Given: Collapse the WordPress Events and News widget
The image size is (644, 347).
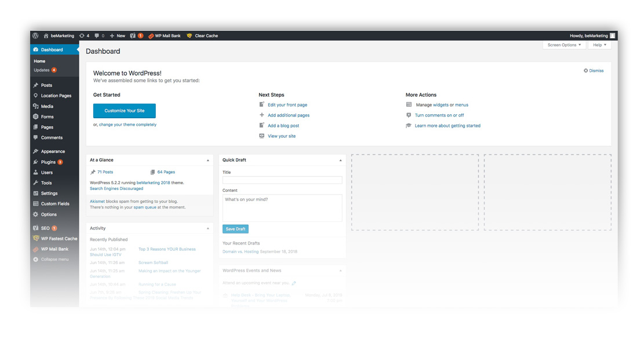Looking at the screenshot, I should pos(340,271).
